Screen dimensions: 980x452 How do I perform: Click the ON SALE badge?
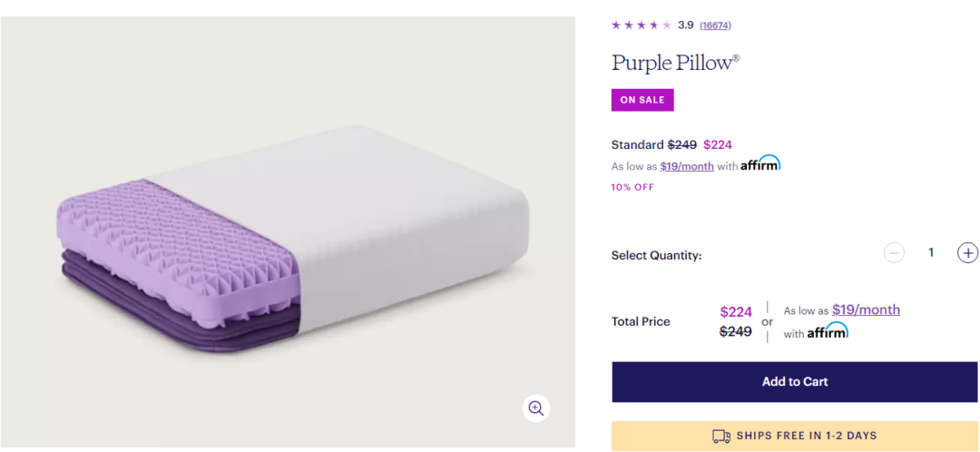click(642, 100)
